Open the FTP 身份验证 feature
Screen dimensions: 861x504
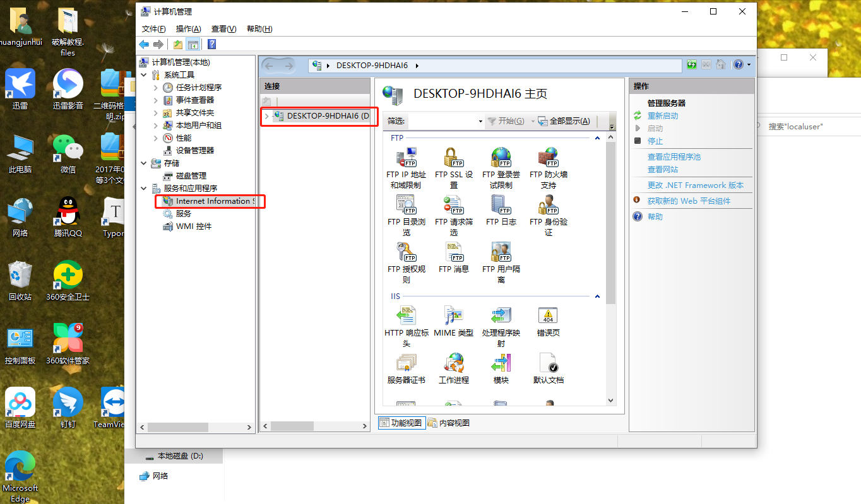point(548,215)
